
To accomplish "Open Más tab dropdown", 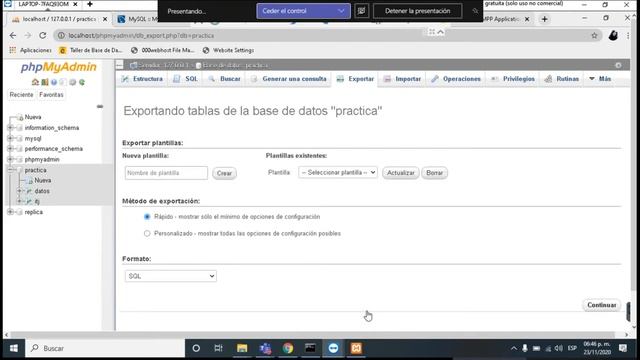I will (x=600, y=79).
